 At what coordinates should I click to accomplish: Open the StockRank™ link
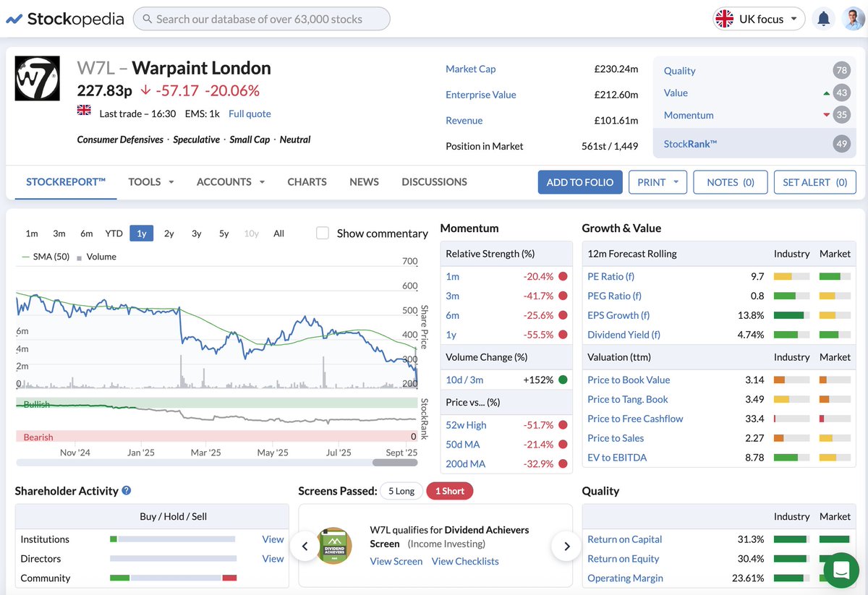click(x=690, y=144)
